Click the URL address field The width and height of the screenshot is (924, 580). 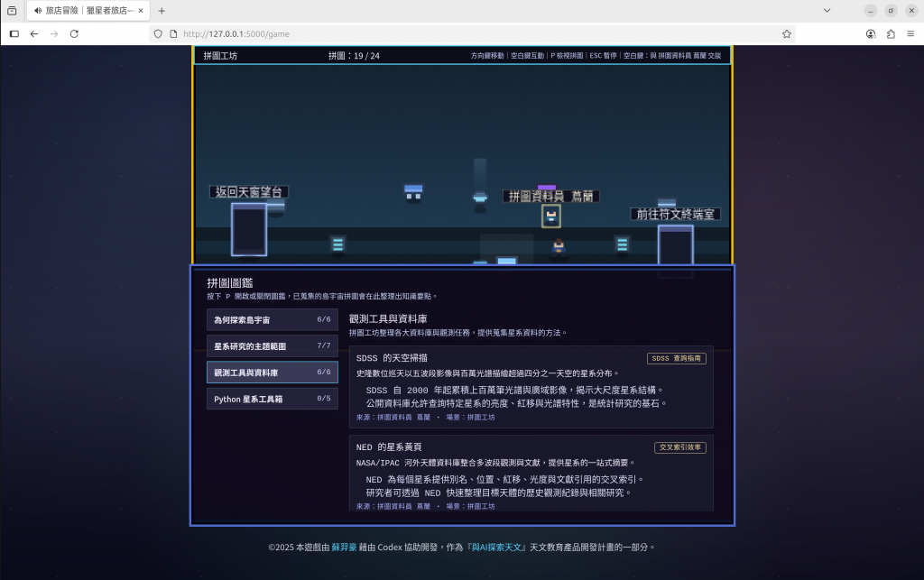[471, 34]
